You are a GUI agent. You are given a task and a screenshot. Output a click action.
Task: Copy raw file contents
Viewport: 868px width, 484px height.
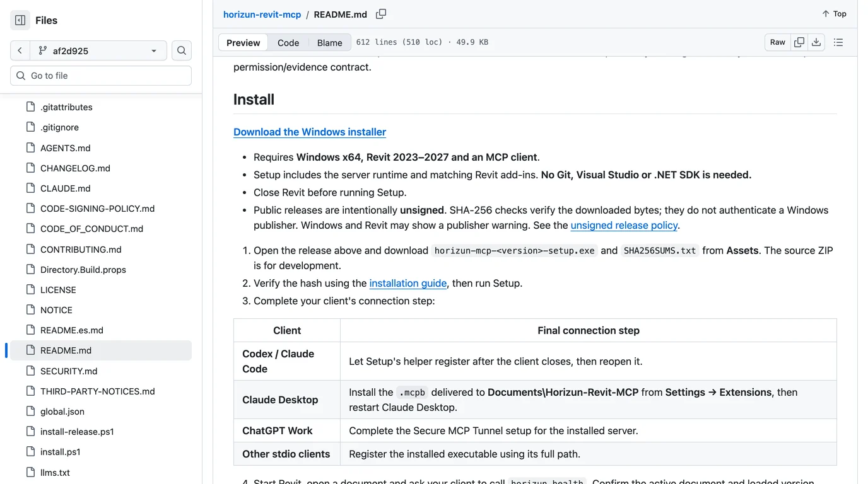click(x=799, y=42)
